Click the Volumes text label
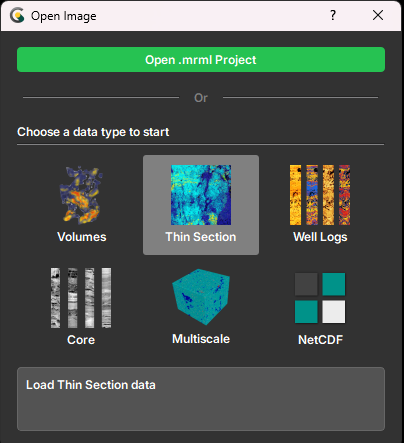The image size is (404, 443). click(82, 237)
